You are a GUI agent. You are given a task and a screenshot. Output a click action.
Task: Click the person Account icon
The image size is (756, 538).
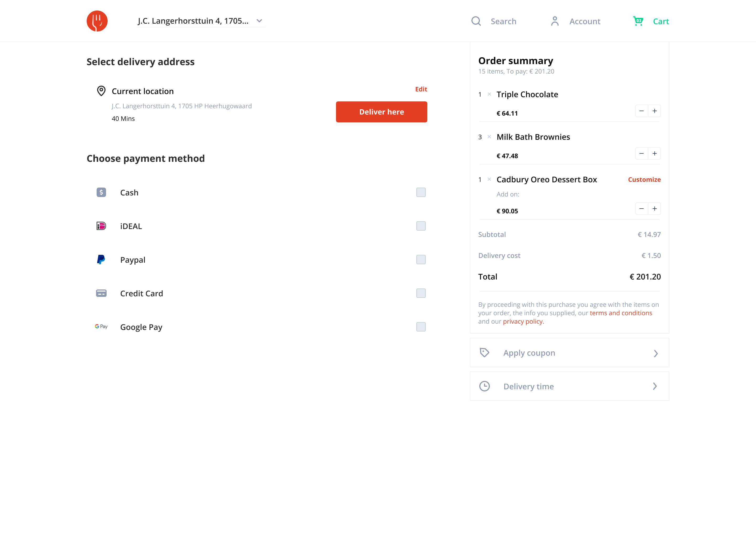tap(555, 21)
